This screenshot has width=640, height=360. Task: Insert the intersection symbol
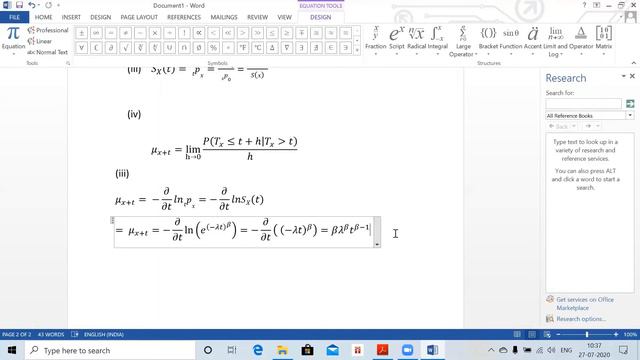184,48
